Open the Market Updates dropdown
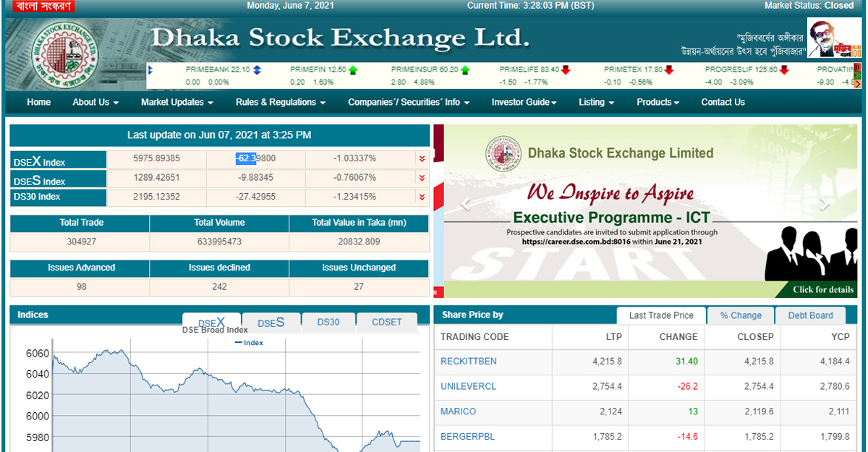This screenshot has height=452, width=868. pos(176,102)
